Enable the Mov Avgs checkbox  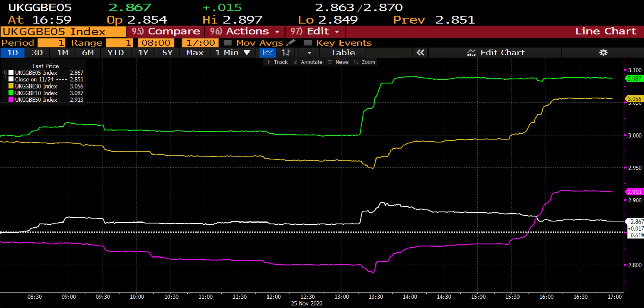[228, 43]
